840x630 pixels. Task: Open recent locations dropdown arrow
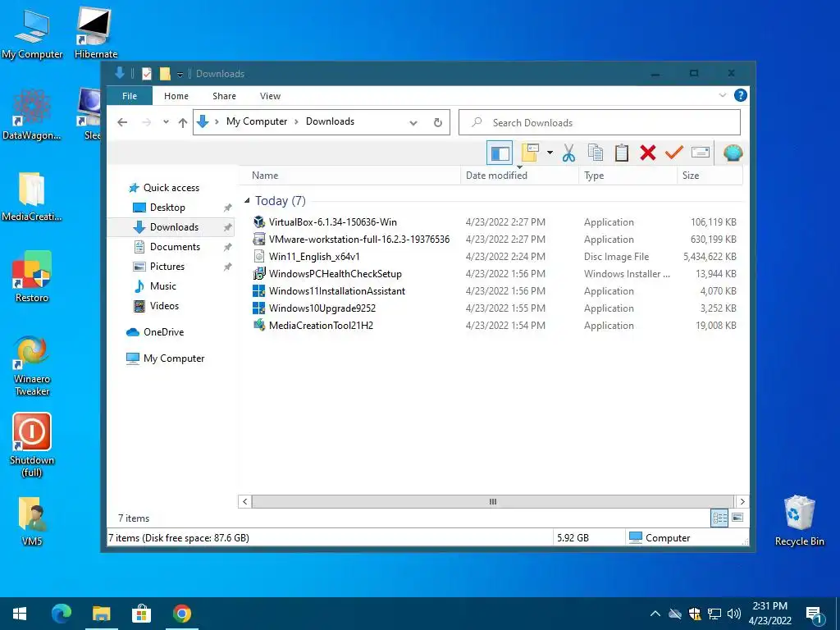click(x=166, y=122)
